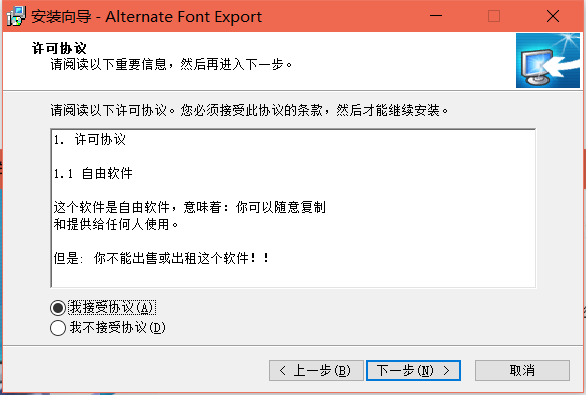Click the title bar text 安装向导 - Alternate Font Export
This screenshot has width=586, height=395.
pyautogui.click(x=146, y=17)
